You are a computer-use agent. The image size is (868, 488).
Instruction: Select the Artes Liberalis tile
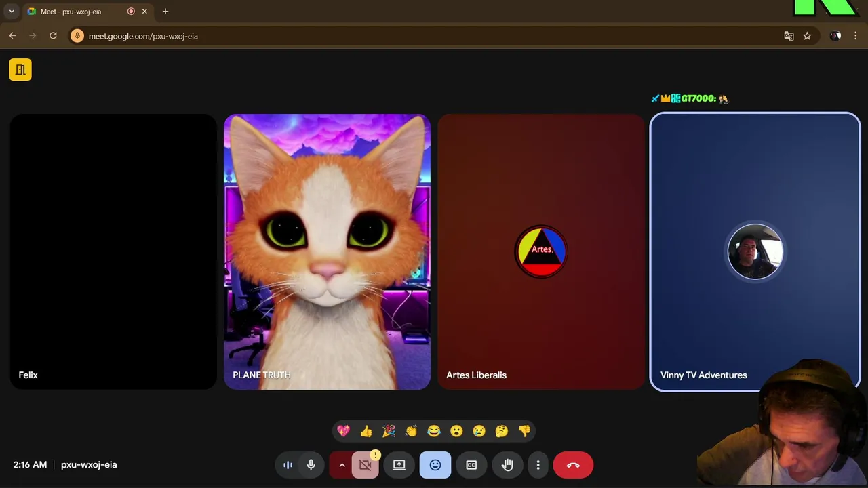tap(541, 251)
